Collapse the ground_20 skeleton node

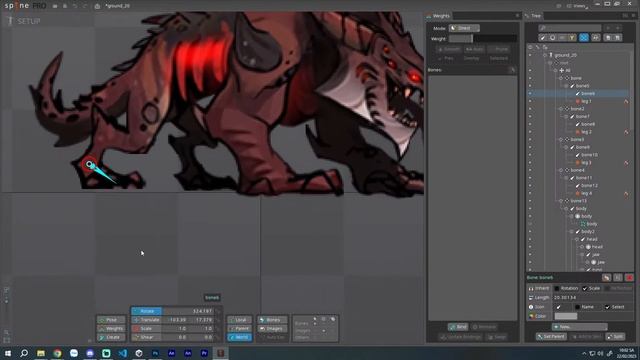tap(545, 55)
